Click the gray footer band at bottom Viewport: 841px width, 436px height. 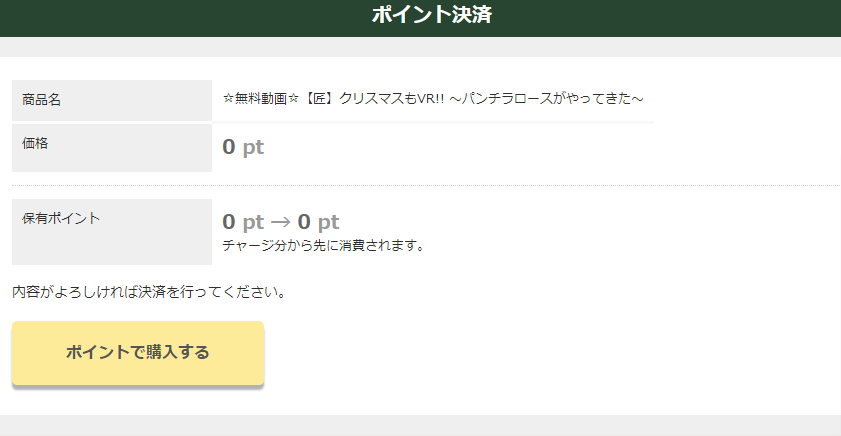tap(420, 425)
